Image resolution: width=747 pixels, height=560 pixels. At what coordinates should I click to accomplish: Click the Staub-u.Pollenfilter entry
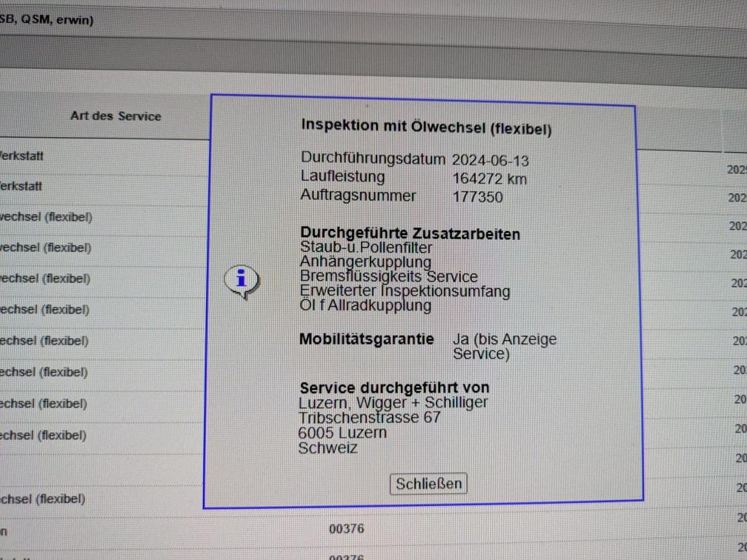pyautogui.click(x=366, y=247)
